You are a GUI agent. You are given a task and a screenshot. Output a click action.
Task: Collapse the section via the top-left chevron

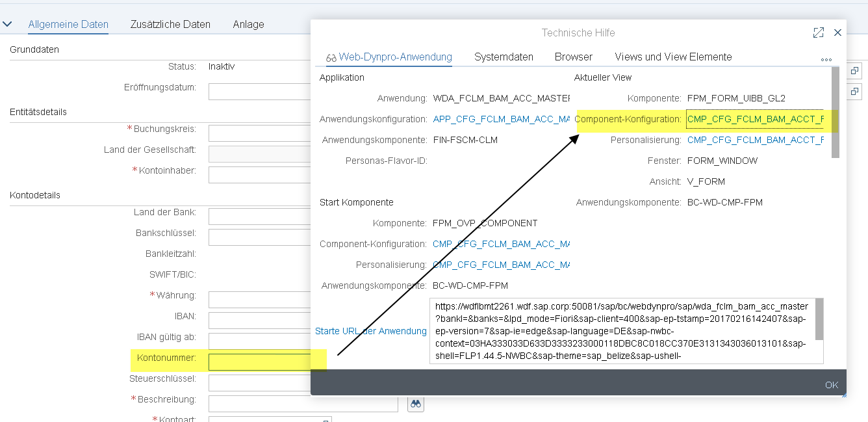[8, 24]
